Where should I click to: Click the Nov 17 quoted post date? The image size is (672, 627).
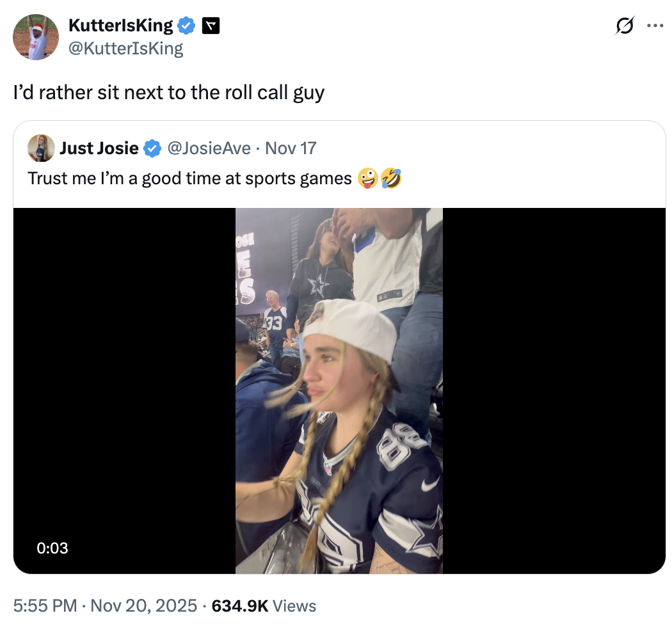291,148
